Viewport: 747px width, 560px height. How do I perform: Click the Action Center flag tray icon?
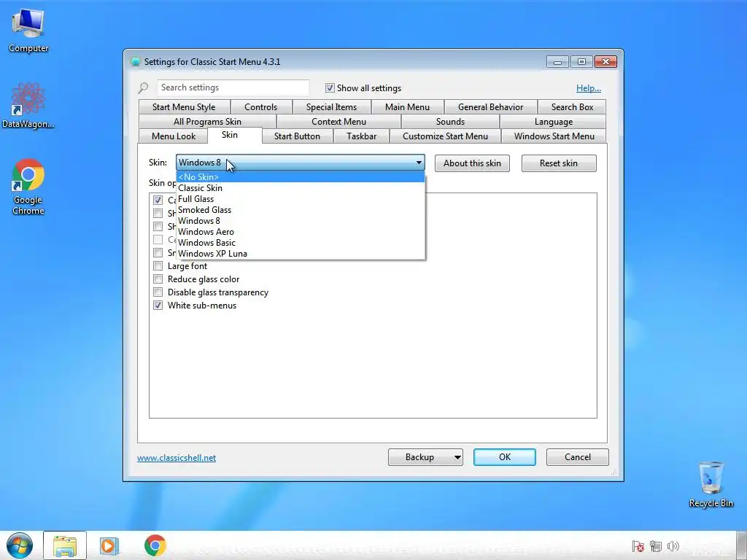click(x=638, y=546)
